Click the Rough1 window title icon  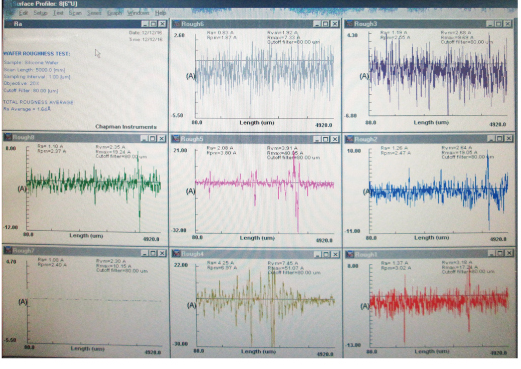point(350,254)
